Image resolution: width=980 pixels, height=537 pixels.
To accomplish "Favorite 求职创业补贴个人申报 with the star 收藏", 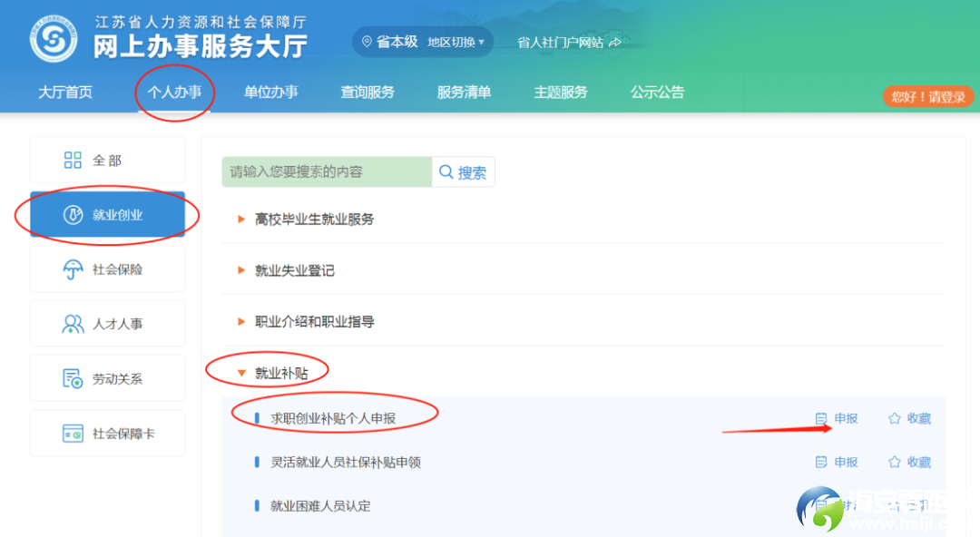I will [x=909, y=418].
